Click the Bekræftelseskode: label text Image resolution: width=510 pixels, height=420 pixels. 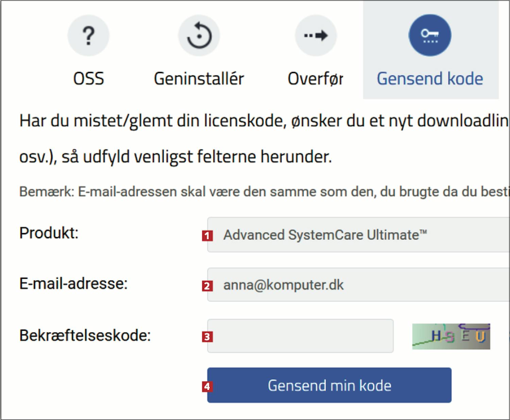(85, 335)
